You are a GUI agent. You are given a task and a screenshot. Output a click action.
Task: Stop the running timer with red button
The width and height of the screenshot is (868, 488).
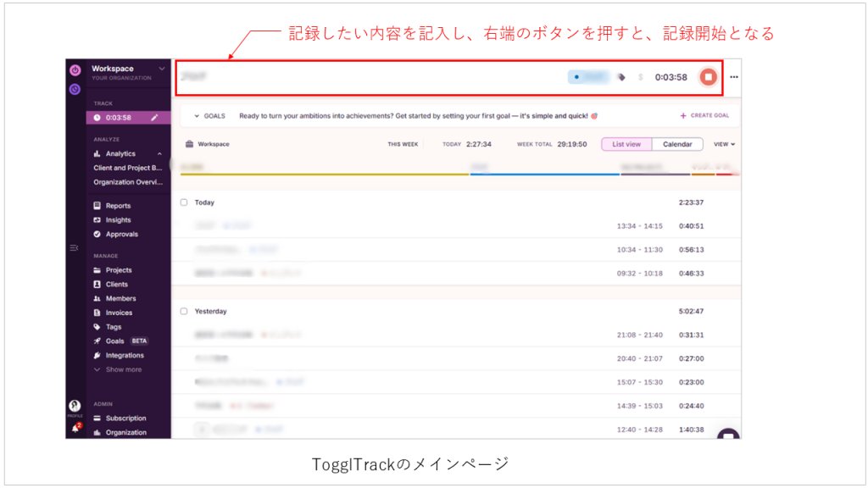708,77
